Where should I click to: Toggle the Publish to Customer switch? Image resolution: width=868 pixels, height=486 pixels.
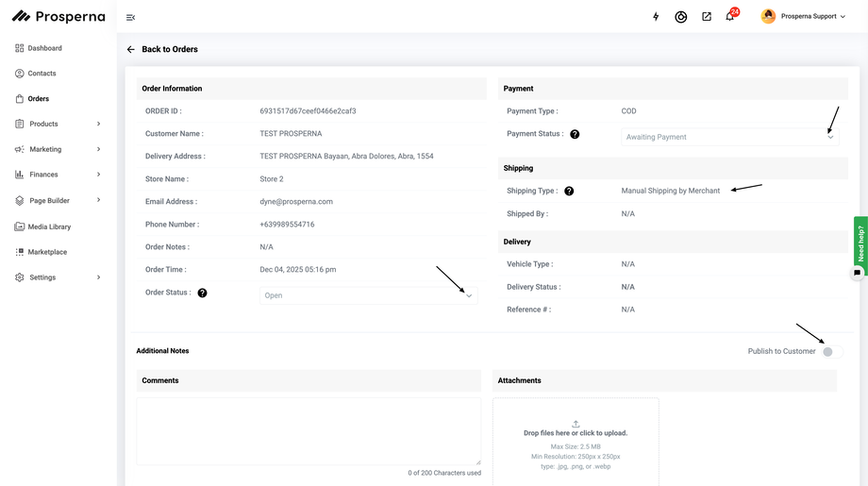pyautogui.click(x=831, y=351)
